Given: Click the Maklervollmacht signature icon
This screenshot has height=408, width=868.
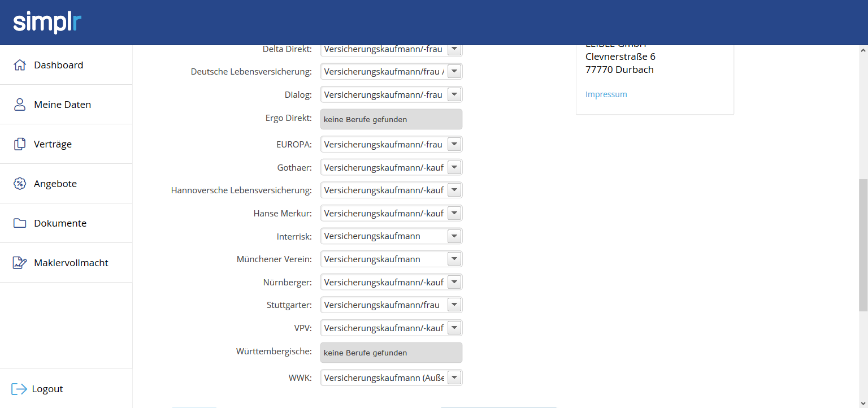Looking at the screenshot, I should coord(20,263).
